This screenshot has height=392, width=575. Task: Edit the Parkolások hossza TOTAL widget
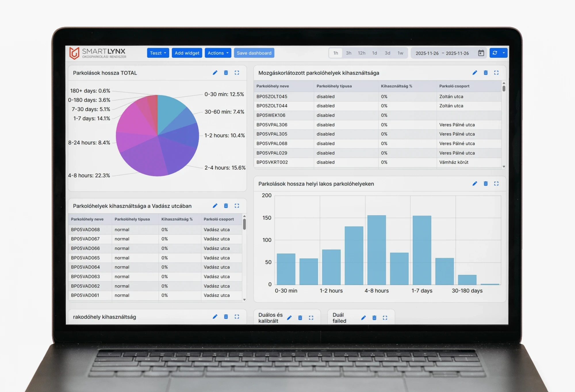click(x=215, y=73)
